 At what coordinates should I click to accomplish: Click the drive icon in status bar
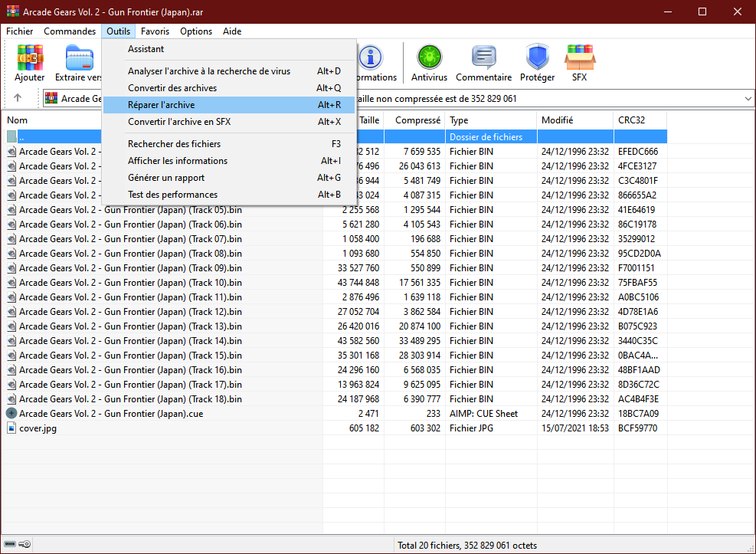10,544
